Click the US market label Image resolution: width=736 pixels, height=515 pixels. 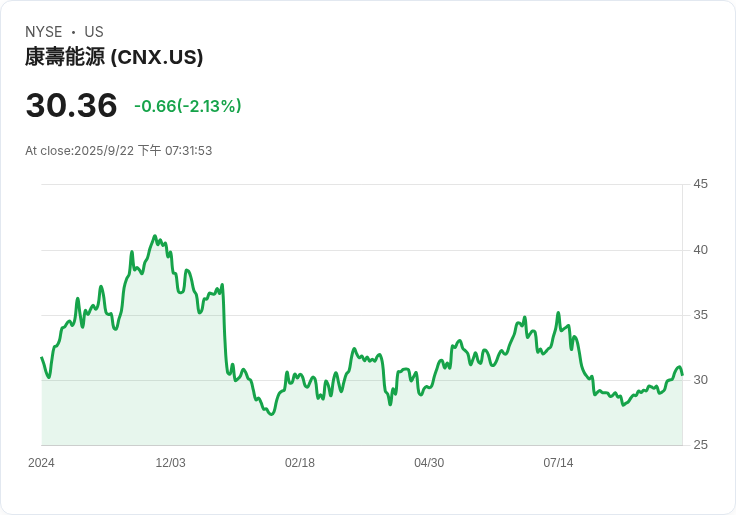[94, 32]
